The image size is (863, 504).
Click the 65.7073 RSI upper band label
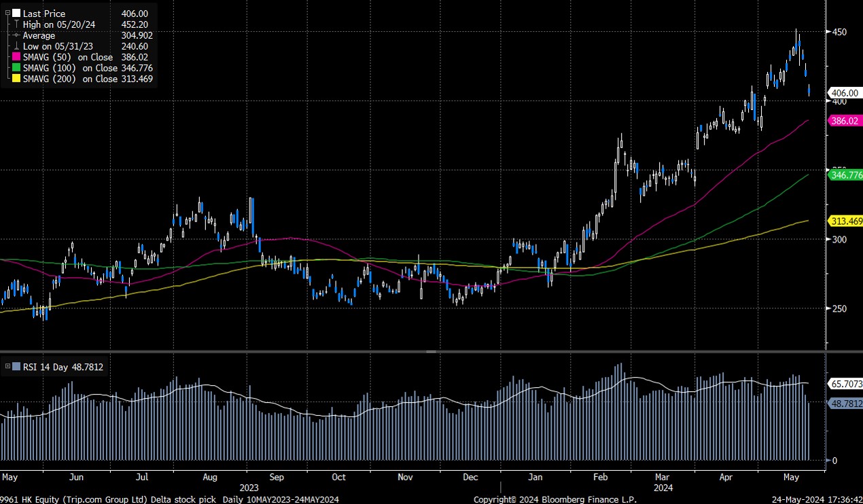(846, 384)
